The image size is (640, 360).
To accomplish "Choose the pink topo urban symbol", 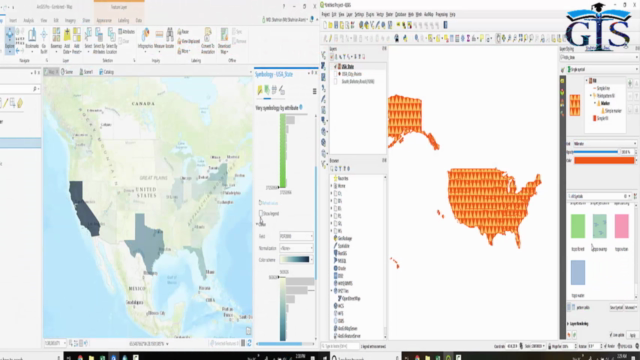I will pos(622,226).
